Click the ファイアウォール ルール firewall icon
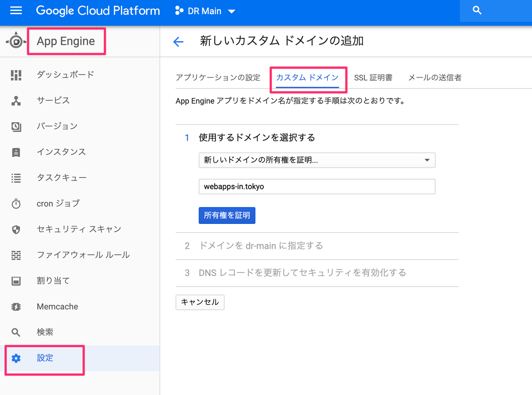This screenshot has width=532, height=395. (x=16, y=255)
